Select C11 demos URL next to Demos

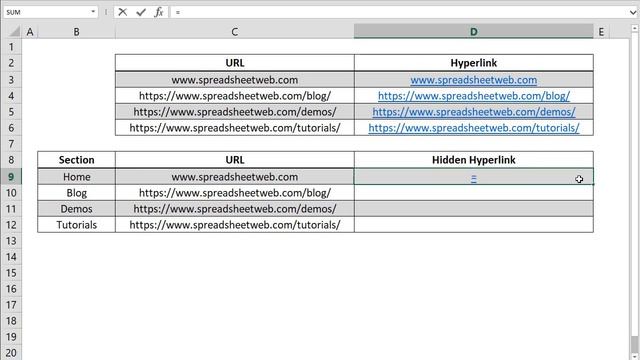click(x=235, y=209)
